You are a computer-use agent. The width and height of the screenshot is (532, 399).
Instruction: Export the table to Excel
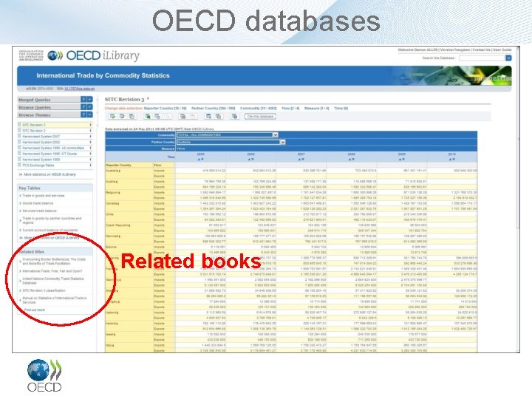(149, 117)
